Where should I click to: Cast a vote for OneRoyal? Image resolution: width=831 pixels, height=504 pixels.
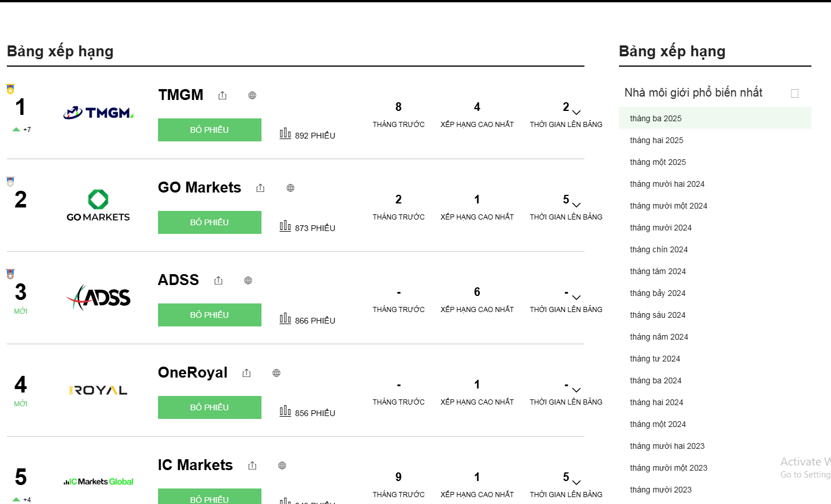coord(210,407)
